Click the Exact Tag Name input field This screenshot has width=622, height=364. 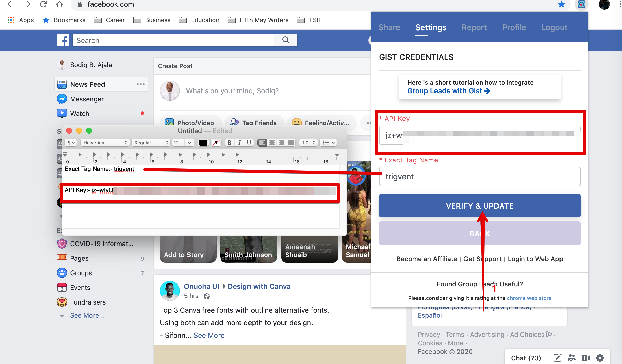click(x=480, y=176)
